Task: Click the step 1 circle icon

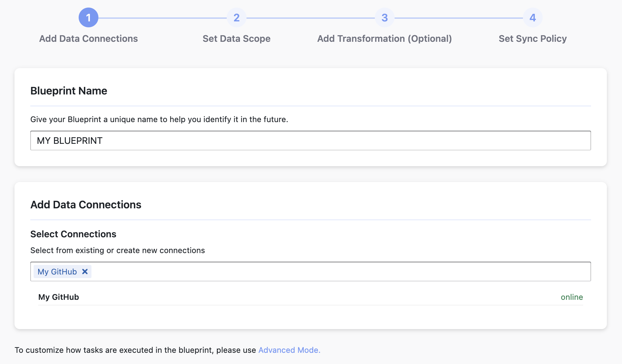Action: (x=88, y=18)
